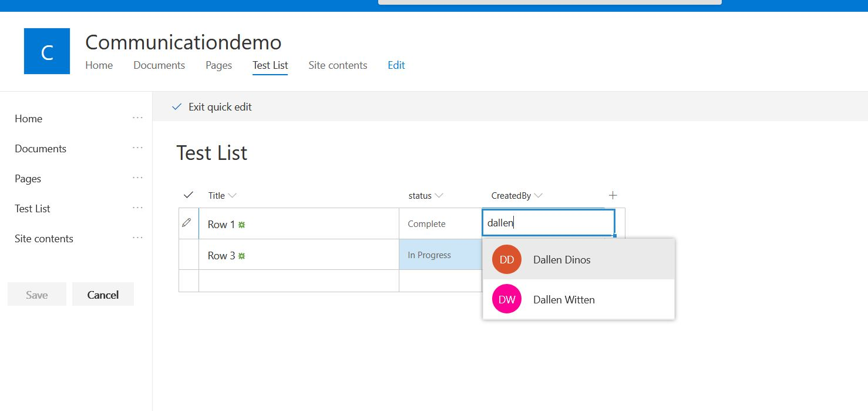
Task: Go to the Pages tab in top navigation
Action: 218,65
